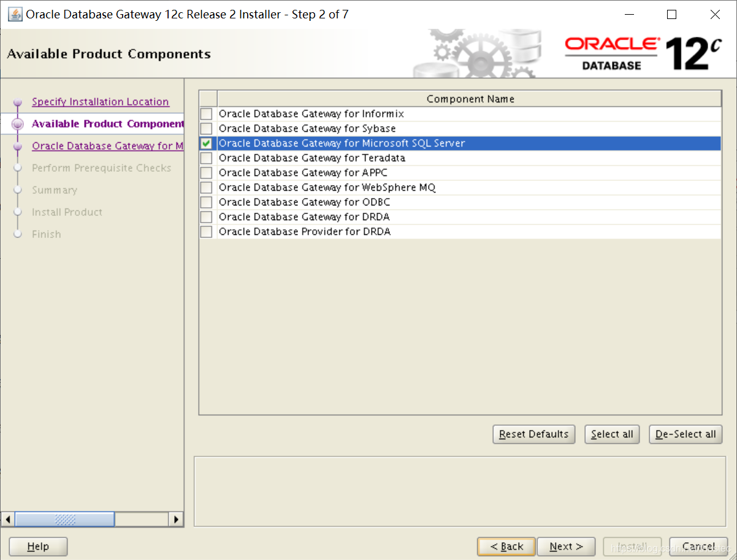The height and width of the screenshot is (560, 737).
Task: Select the Oracle Database Gateway for ODBC row text
Action: 305,202
